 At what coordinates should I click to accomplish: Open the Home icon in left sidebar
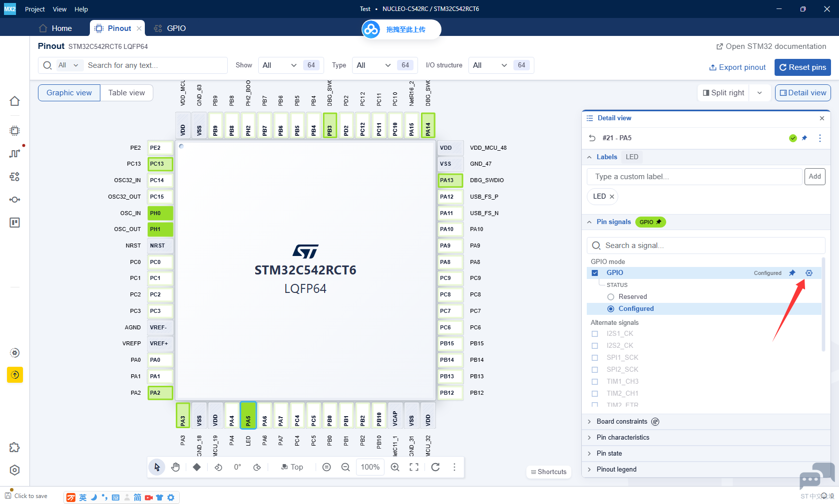click(15, 101)
